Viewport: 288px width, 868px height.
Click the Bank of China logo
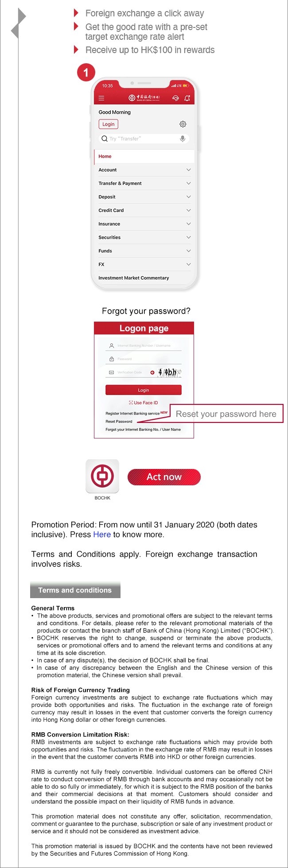(144, 98)
